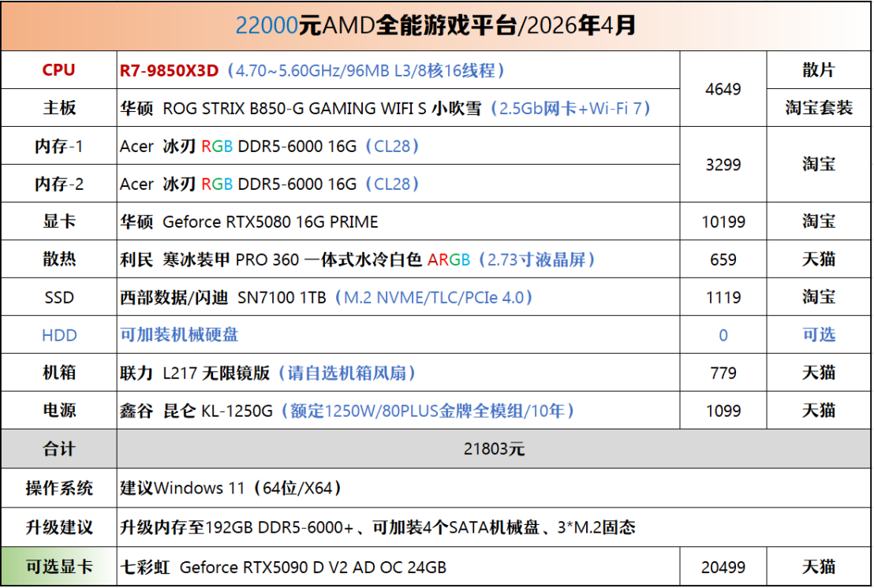The image size is (874, 588).
Task: Select the 显卡 row label
Action: click(x=58, y=221)
